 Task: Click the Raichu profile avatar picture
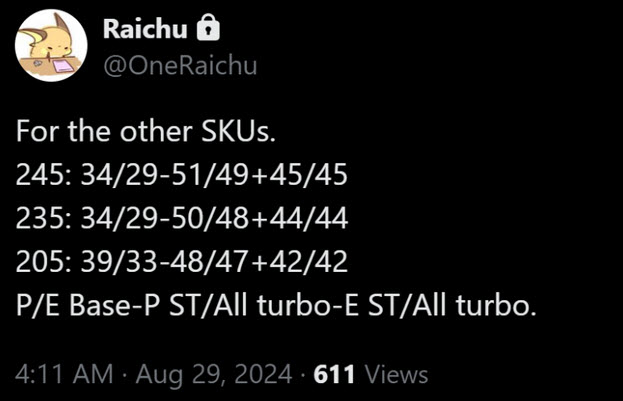tap(51, 46)
